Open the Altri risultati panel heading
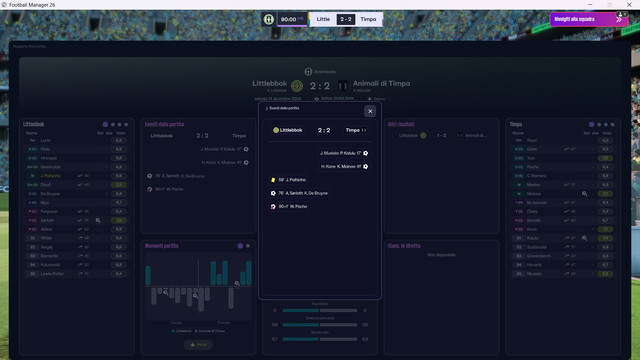 pyautogui.click(x=401, y=124)
